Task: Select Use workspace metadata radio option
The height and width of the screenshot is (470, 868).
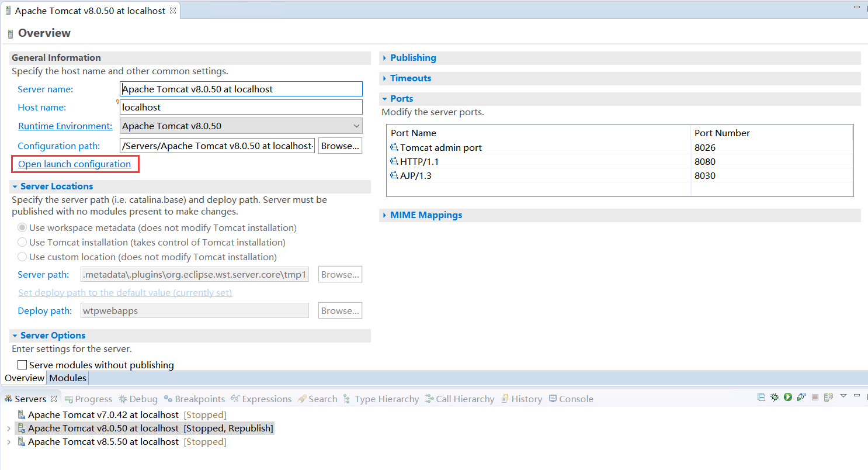Action: point(22,227)
